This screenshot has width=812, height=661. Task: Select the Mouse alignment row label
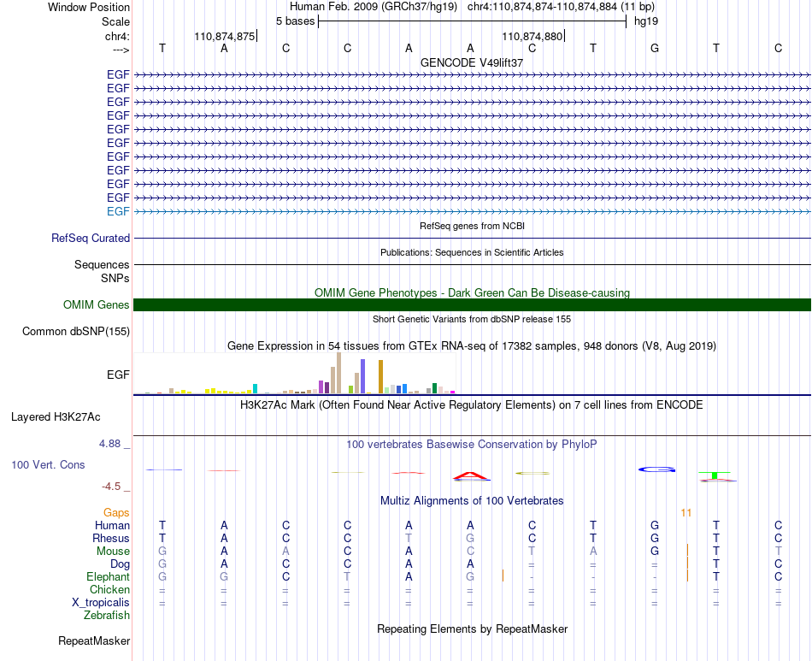click(113, 552)
